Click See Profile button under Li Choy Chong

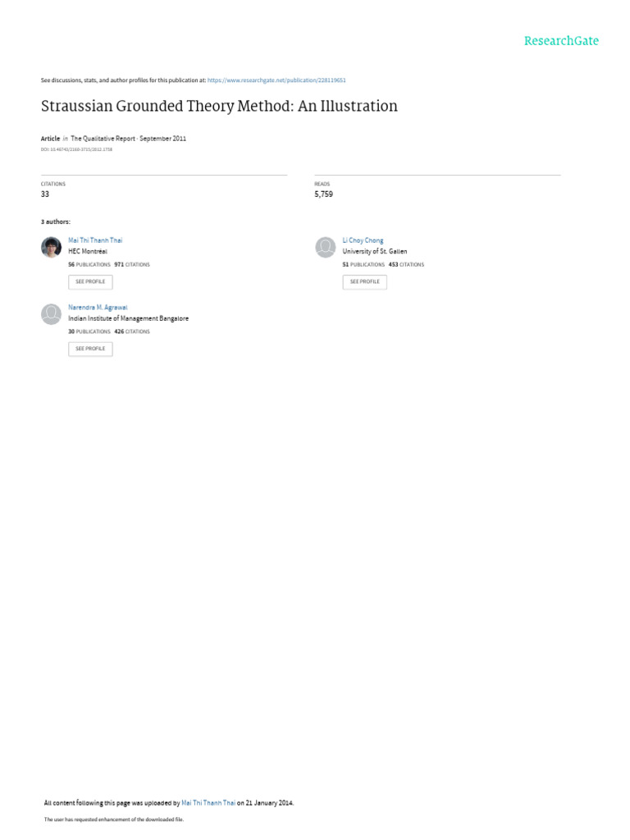(x=365, y=282)
